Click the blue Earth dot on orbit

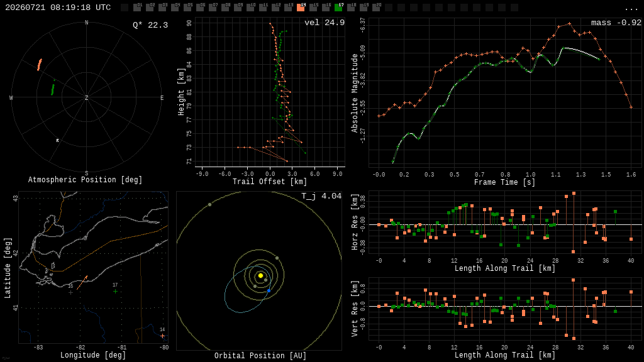tap(269, 290)
